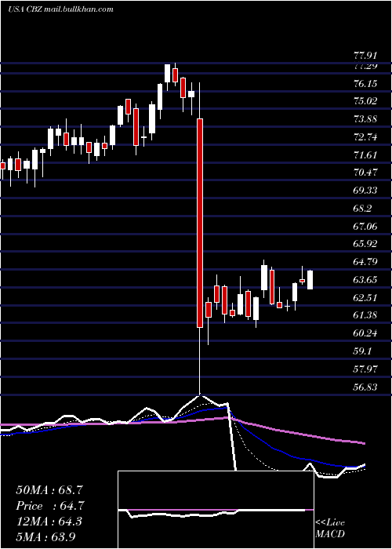Screen dimensions: 392x549
Task: Click inside the MACD inset chart box
Action: coord(216,510)
